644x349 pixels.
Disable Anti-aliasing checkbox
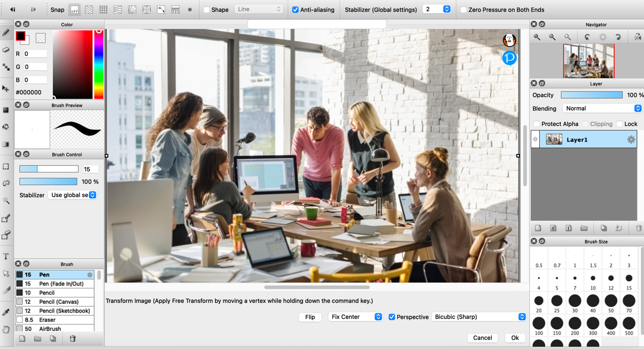click(x=295, y=9)
